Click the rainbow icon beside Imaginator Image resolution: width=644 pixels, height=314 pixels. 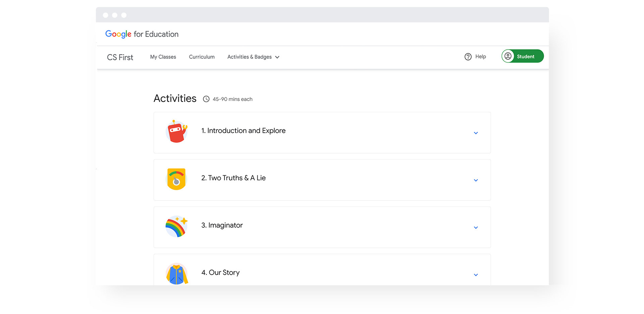click(176, 226)
